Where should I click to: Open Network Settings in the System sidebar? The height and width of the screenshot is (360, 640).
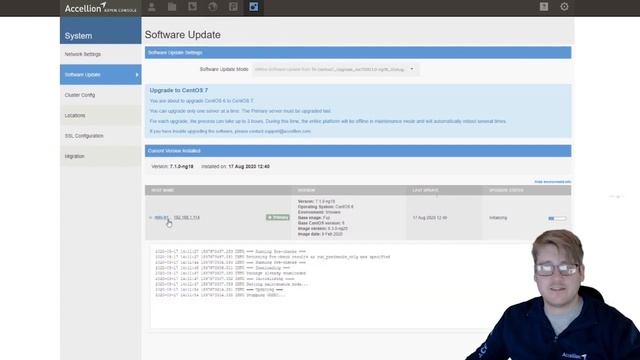click(100, 54)
